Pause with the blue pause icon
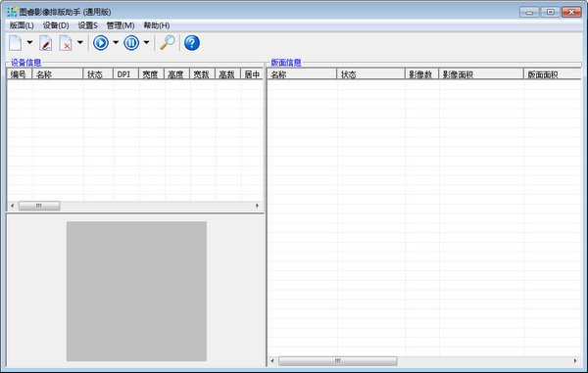Screen dimensions: 588x373 131,43
